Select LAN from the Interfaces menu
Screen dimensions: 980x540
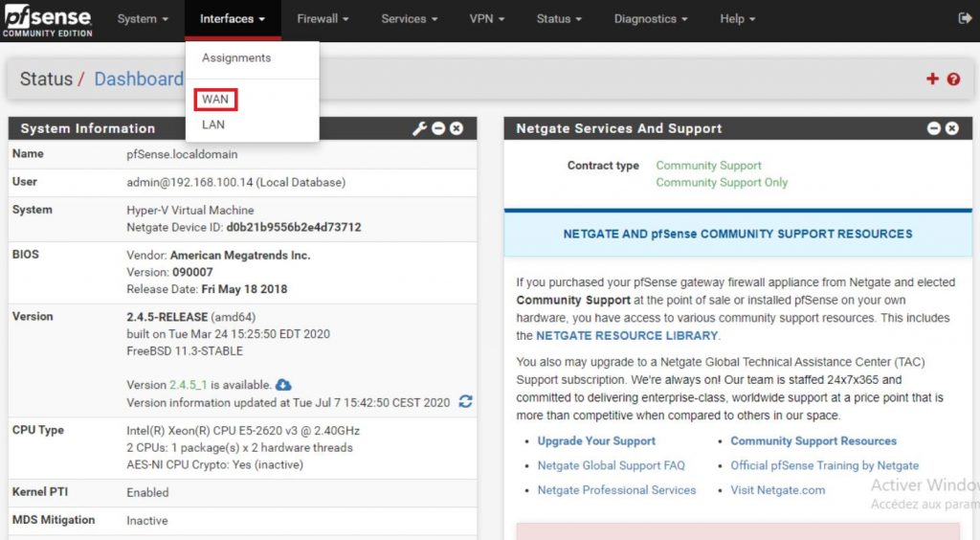pos(213,124)
